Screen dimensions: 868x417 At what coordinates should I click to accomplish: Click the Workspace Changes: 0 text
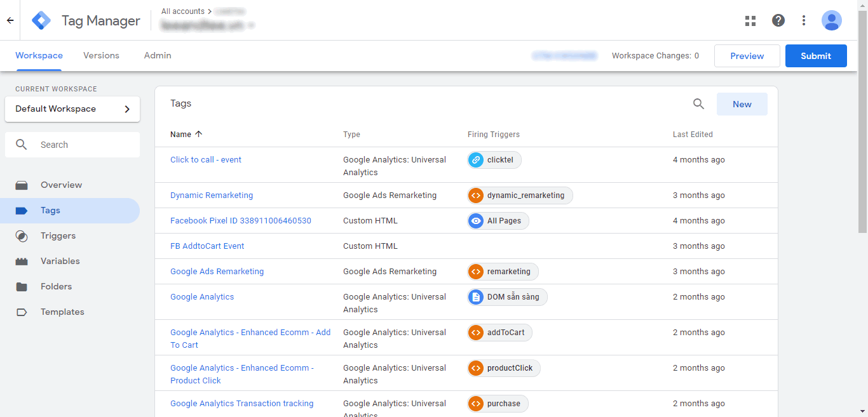[x=655, y=56]
